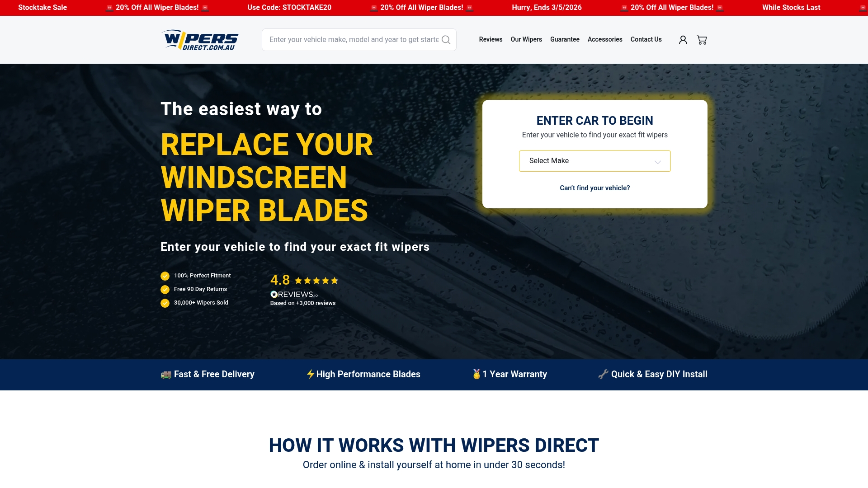Click the truck icon next to Fast & Free Delivery
Screen dimensions: 868x488
(165, 374)
